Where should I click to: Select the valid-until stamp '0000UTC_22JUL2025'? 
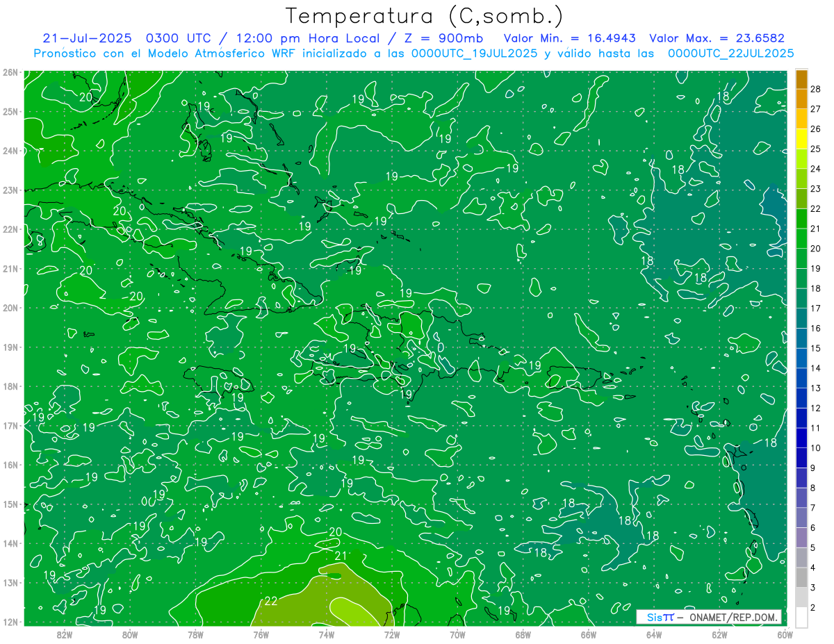(x=730, y=53)
